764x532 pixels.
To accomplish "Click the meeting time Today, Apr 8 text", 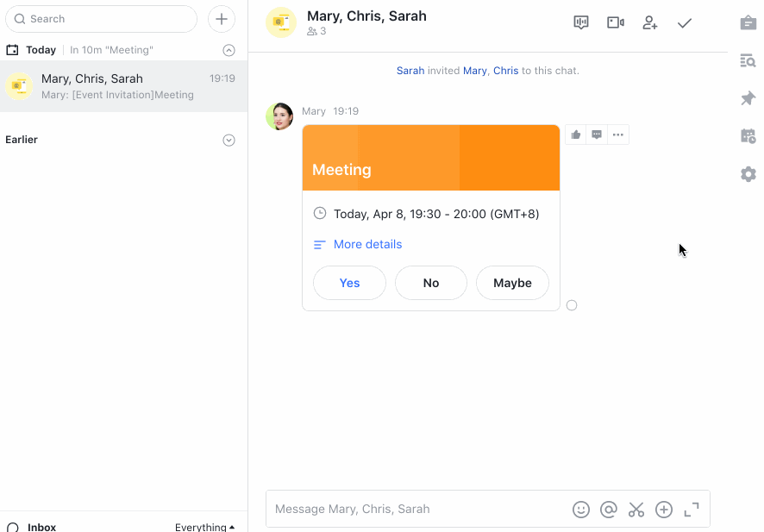I will (x=436, y=214).
